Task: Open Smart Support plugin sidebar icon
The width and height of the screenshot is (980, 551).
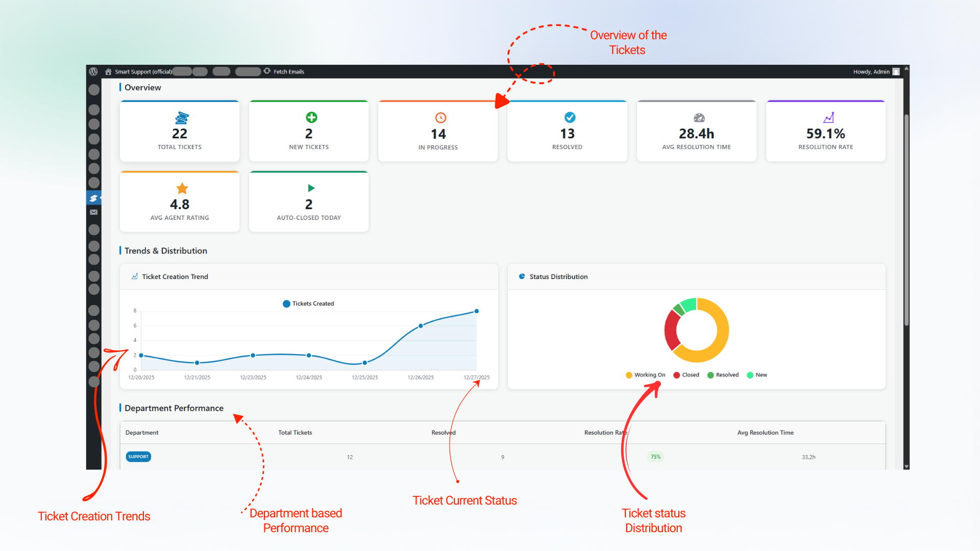Action: (x=93, y=198)
